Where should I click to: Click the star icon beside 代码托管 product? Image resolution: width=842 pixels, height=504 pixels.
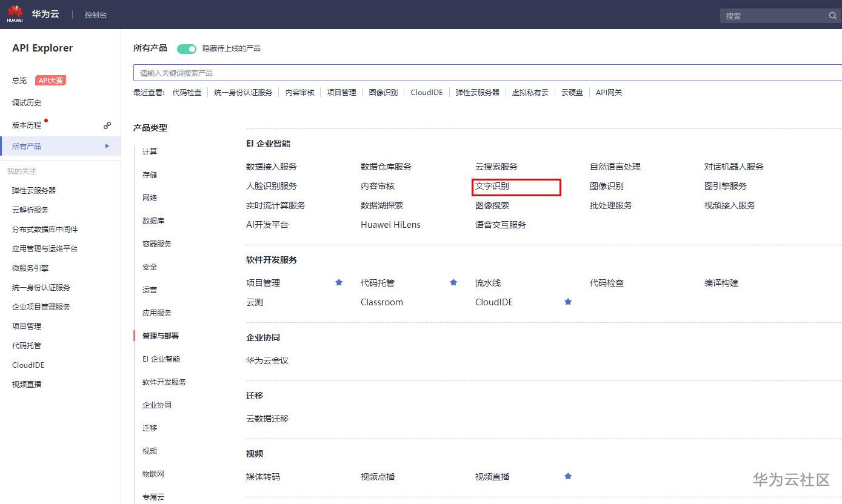click(453, 282)
